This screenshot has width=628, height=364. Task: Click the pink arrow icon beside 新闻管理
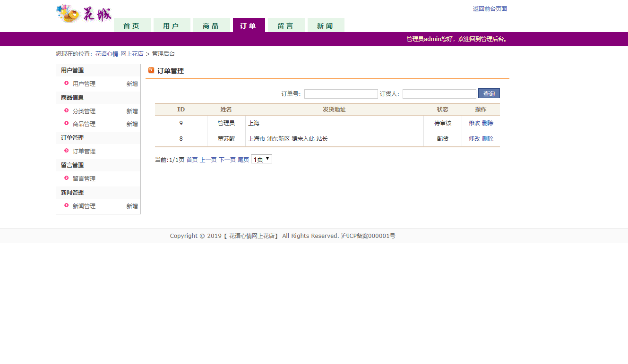[67, 206]
